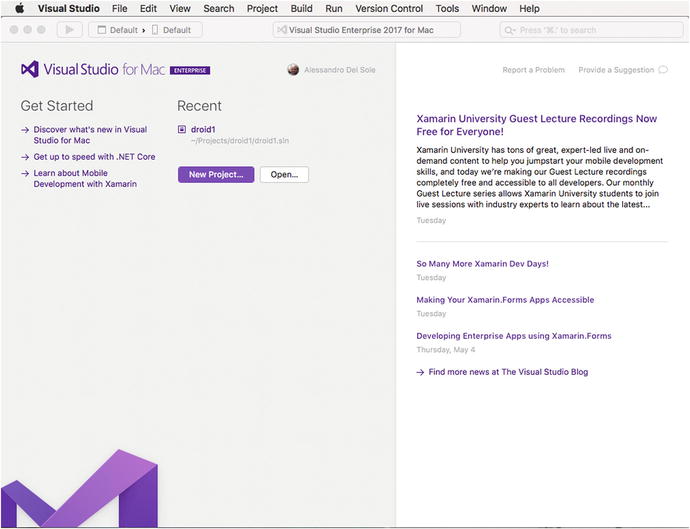
Task: Open the Run menu
Action: 334,8
